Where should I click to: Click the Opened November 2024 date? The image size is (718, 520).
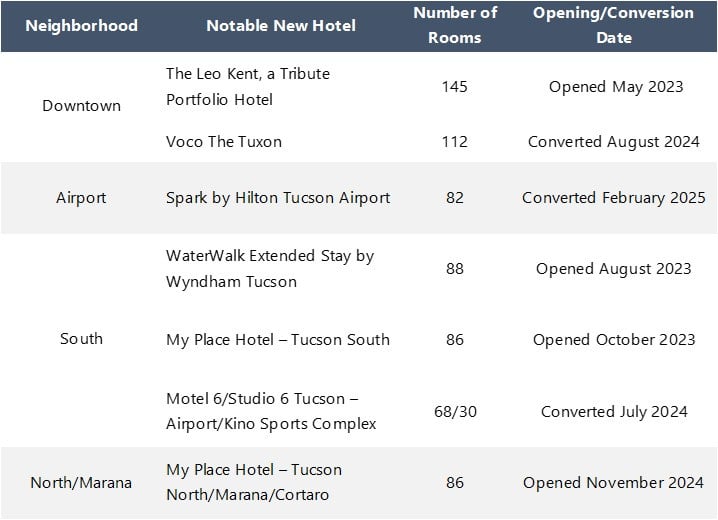tap(613, 482)
